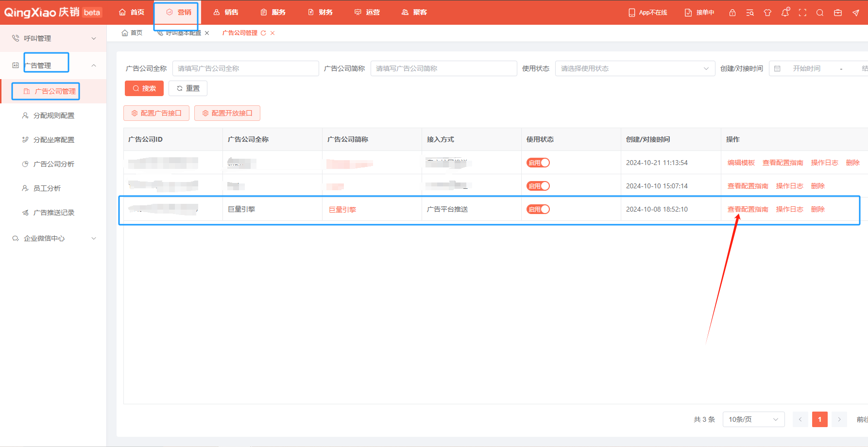Image resolution: width=868 pixels, height=447 pixels.
Task: Toggle 启用 switch for 巨量引擎 row
Action: pos(538,209)
